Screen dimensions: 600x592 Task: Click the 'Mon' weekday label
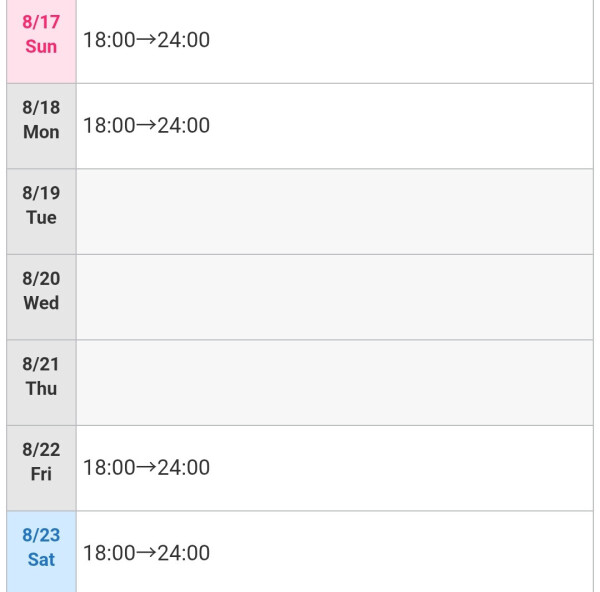point(41,132)
